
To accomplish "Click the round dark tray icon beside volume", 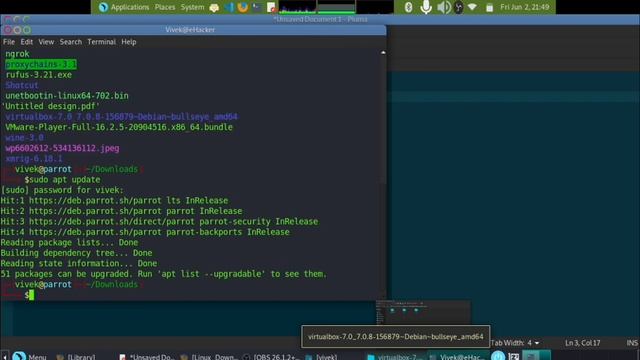I will click(458, 7).
